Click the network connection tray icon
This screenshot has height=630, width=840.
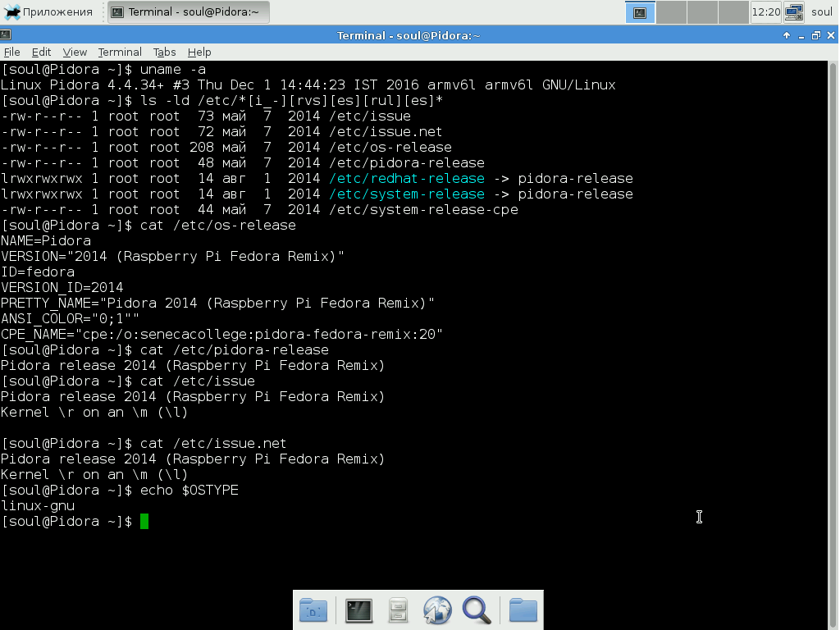coord(794,12)
